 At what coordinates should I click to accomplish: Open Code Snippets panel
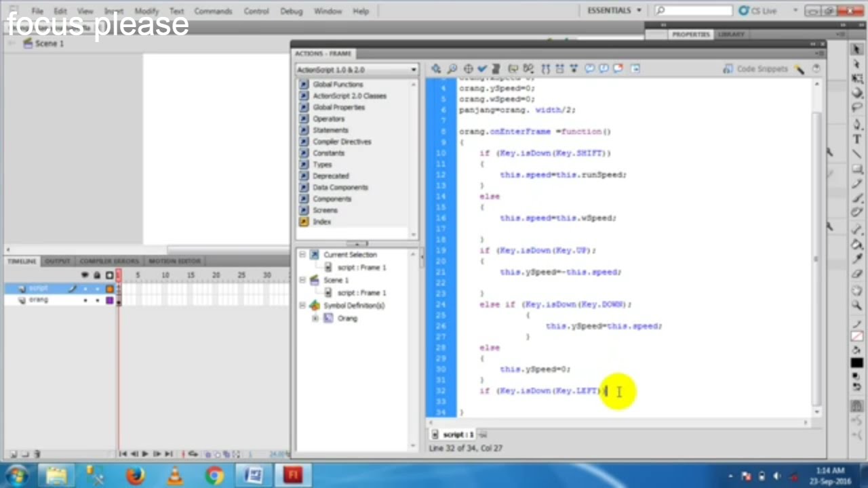click(x=755, y=69)
